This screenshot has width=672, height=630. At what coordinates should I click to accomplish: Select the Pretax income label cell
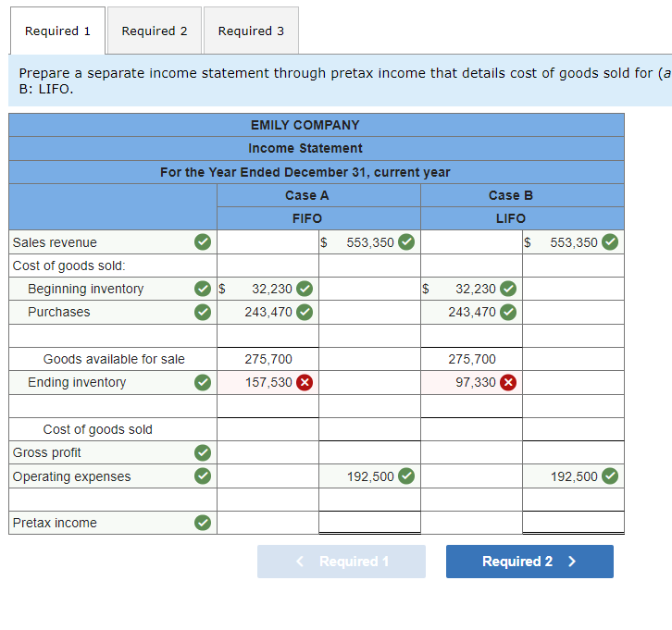coord(113,523)
